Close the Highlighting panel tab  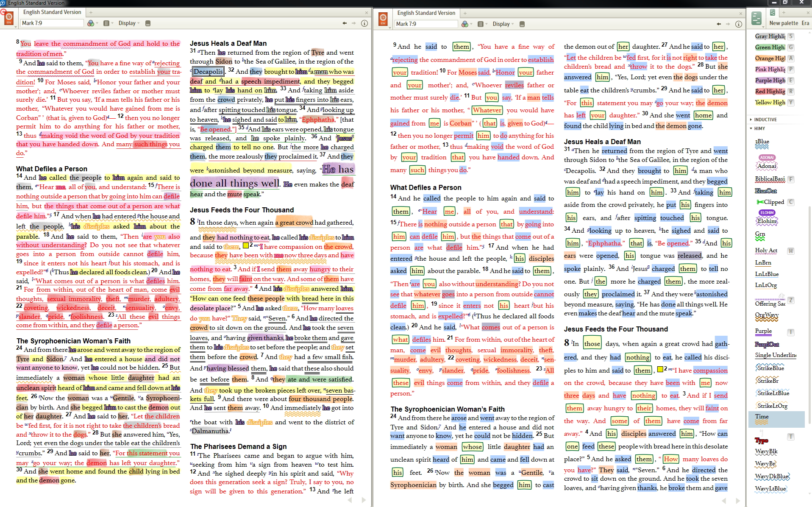[808, 13]
